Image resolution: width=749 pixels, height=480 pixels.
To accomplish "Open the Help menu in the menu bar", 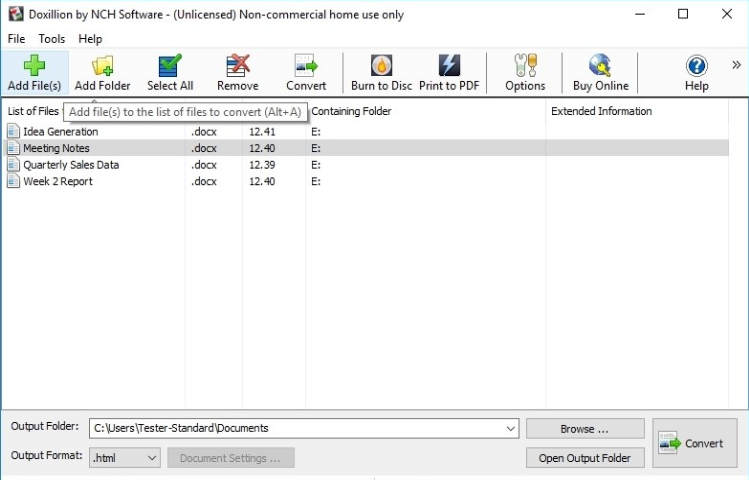I will 90,39.
